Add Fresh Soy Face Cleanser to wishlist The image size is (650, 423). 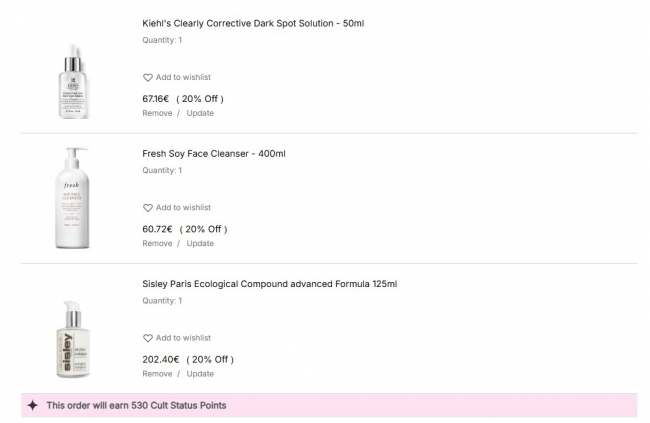click(x=183, y=208)
